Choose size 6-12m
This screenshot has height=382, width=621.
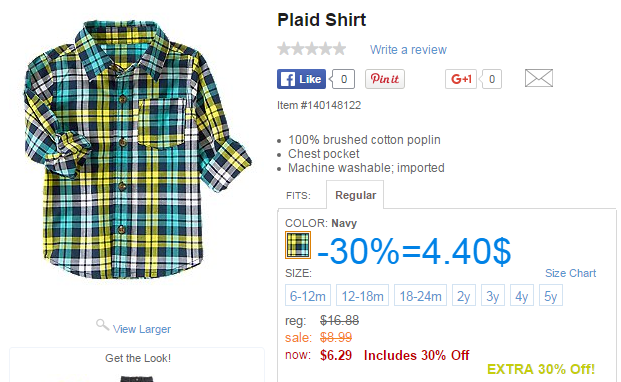pyautogui.click(x=308, y=295)
